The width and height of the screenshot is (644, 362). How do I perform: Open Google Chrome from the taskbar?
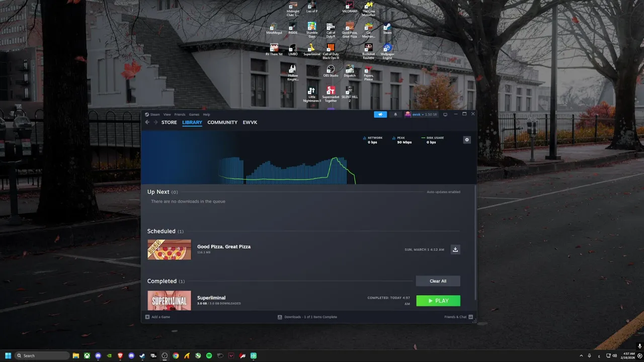176,355
